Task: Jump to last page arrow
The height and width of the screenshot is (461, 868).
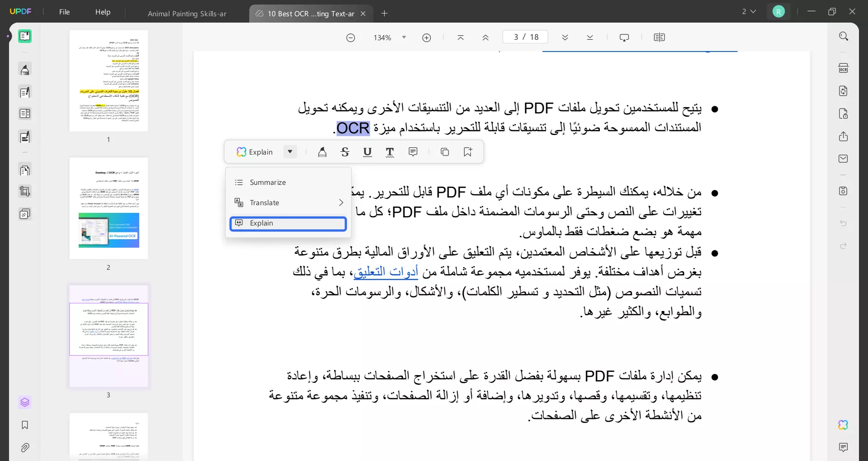Action: point(590,38)
